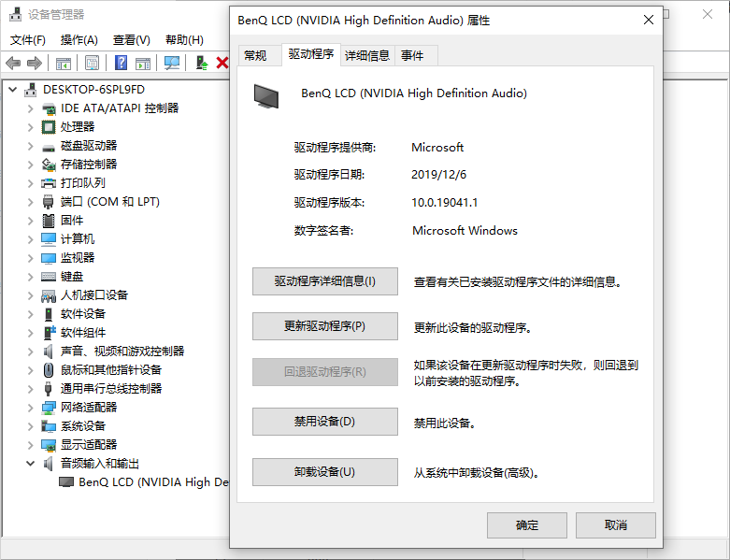Image resolution: width=730 pixels, height=560 pixels.
Task: Click the firmware (固件) chip icon
Action: click(x=49, y=221)
